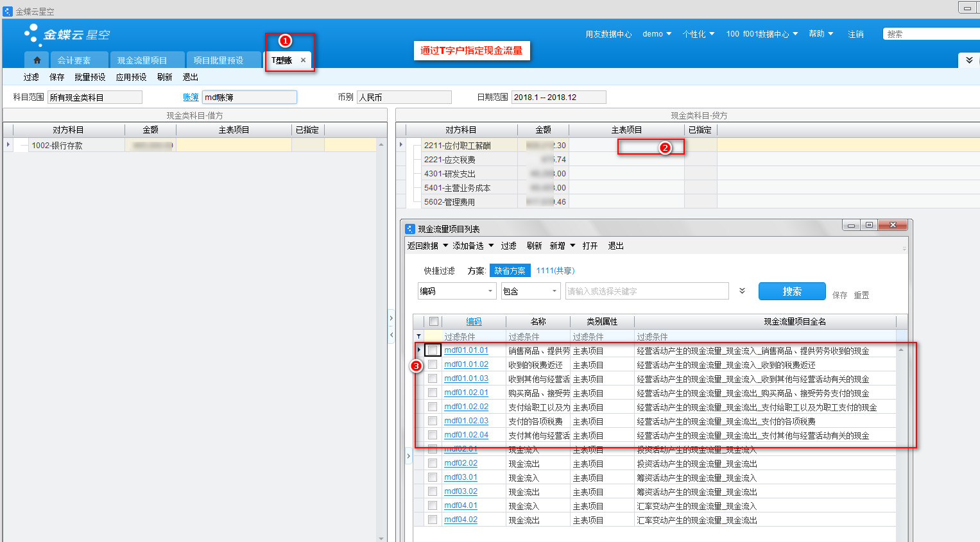
Task: Open the 包含 condition dropdown
Action: tap(554, 291)
